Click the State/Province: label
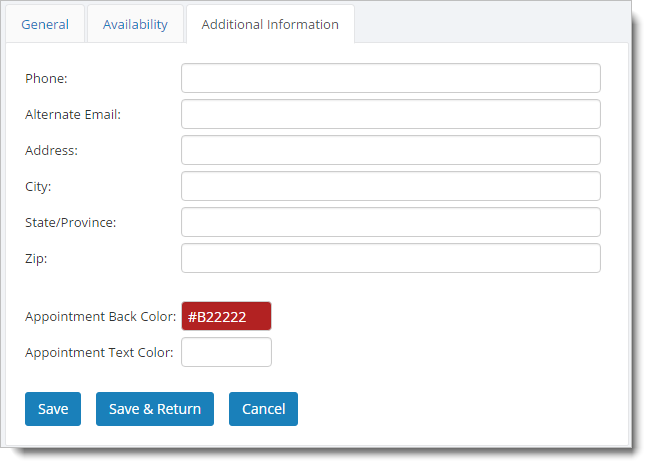 70,223
